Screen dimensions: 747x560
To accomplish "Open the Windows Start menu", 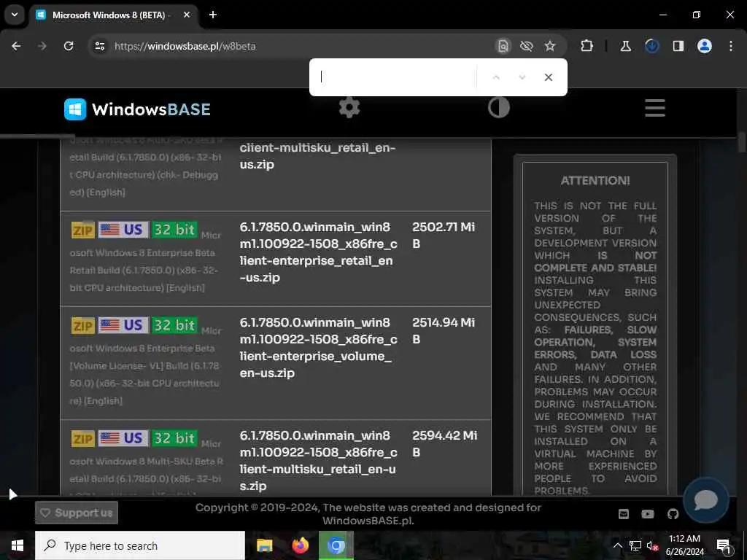I will pyautogui.click(x=18, y=545).
